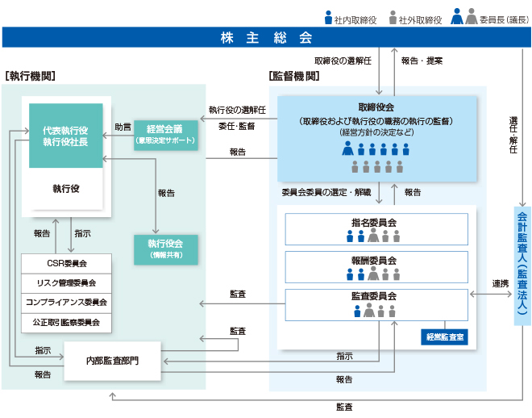Click the 執行役会 (情報共有) box
This screenshot has width=532, height=418.
[166, 248]
